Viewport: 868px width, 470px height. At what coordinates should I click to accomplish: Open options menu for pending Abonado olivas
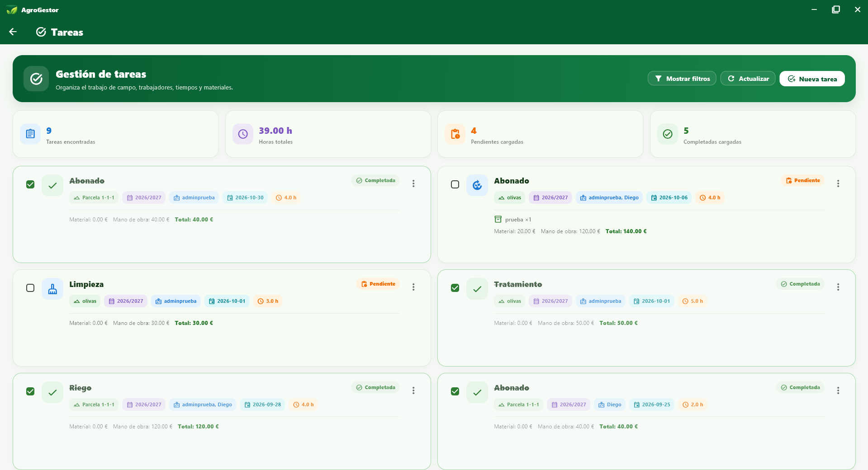(x=838, y=183)
